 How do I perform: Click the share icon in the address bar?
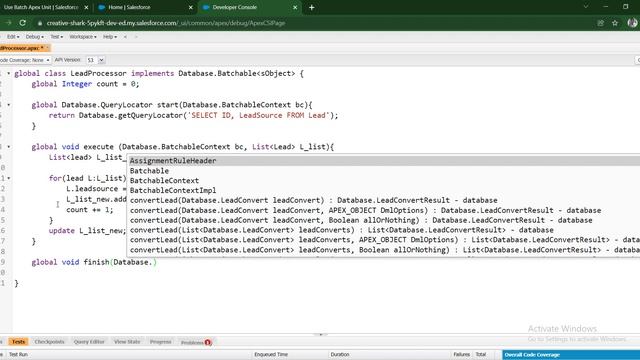tap(600, 23)
